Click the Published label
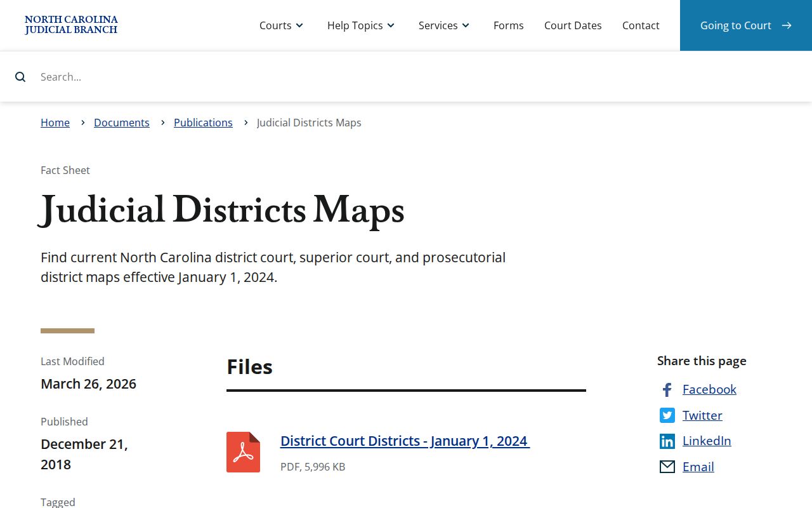This screenshot has width=812, height=508. [x=64, y=422]
